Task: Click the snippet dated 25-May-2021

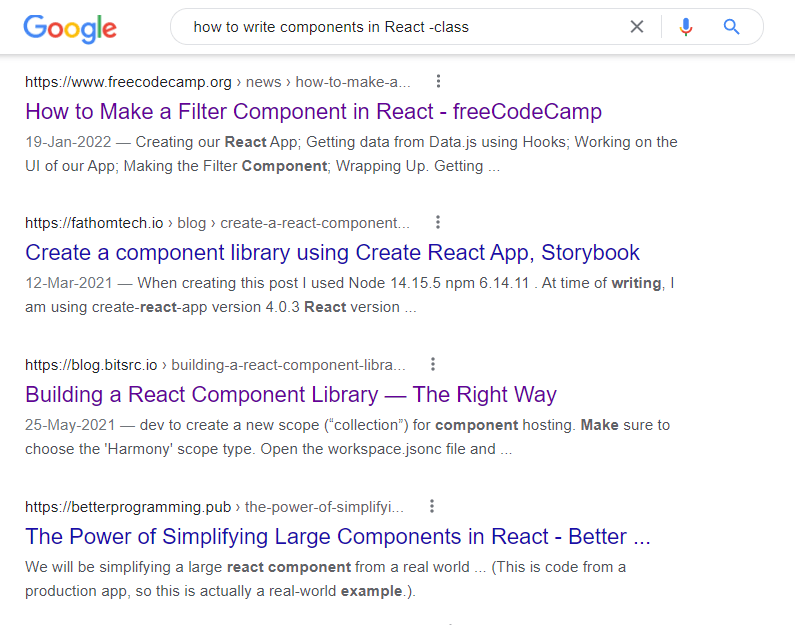Action: coord(347,437)
